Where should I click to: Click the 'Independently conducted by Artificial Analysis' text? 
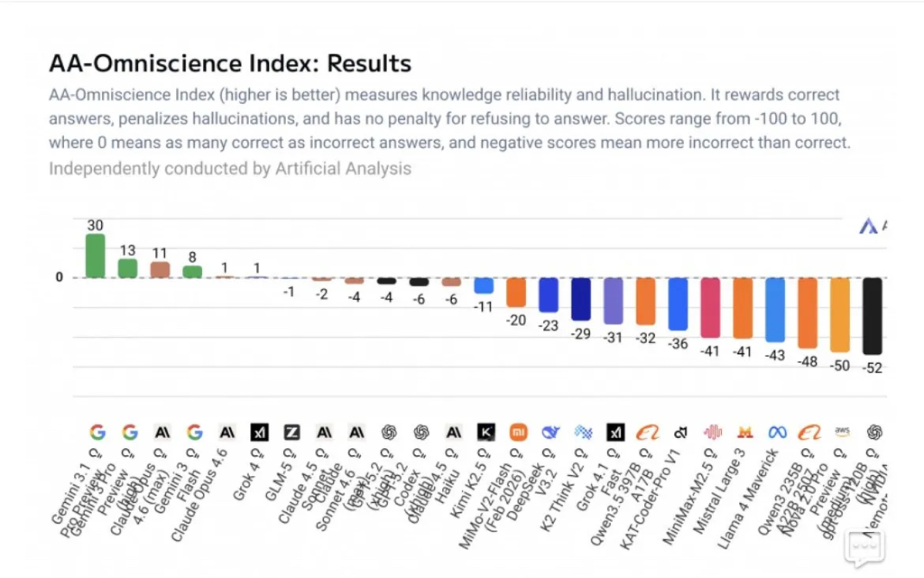230,169
